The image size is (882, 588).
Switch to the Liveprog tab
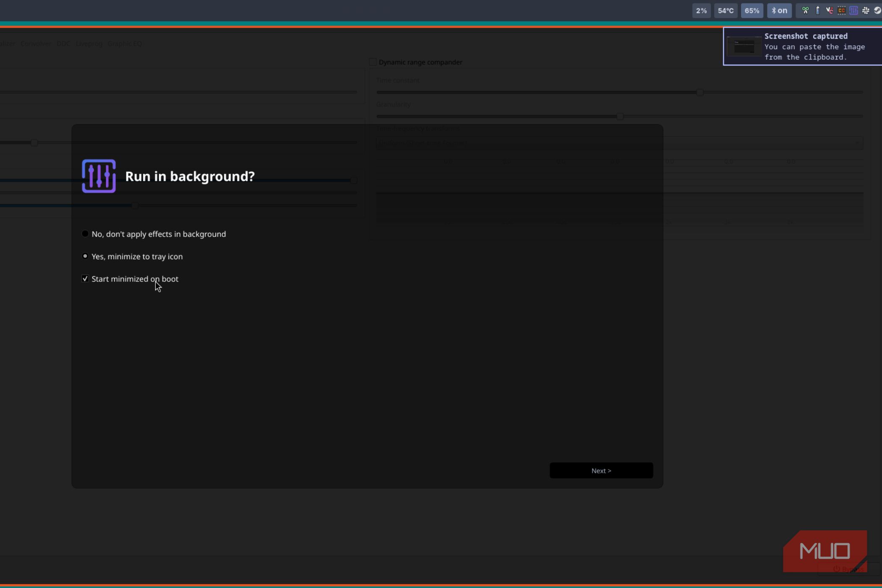[x=89, y=43]
